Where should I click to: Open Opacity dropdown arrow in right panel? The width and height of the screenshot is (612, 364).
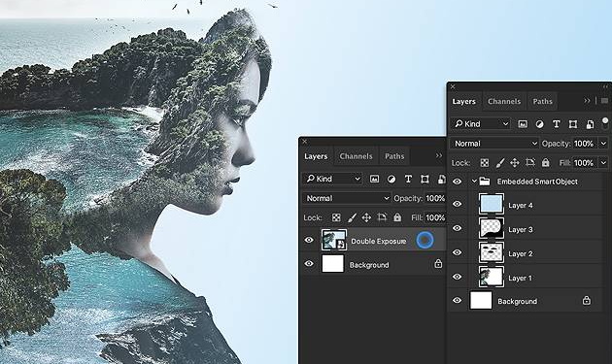(x=604, y=144)
